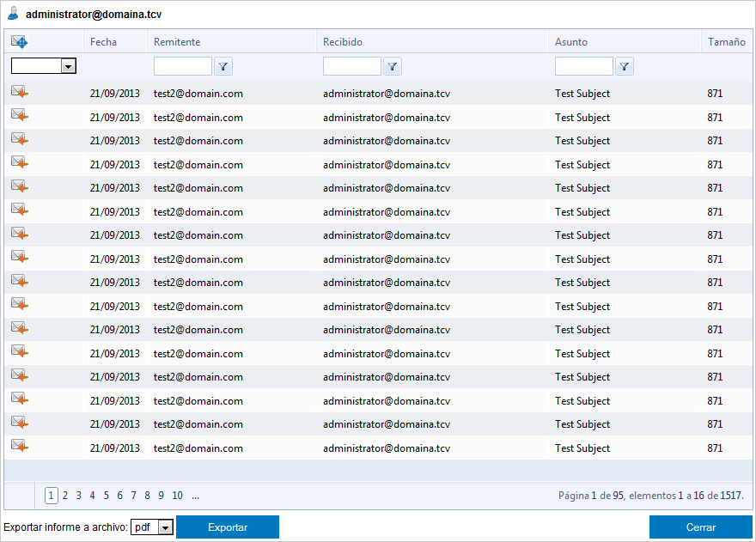Click the Remitente filter text field

[182, 66]
